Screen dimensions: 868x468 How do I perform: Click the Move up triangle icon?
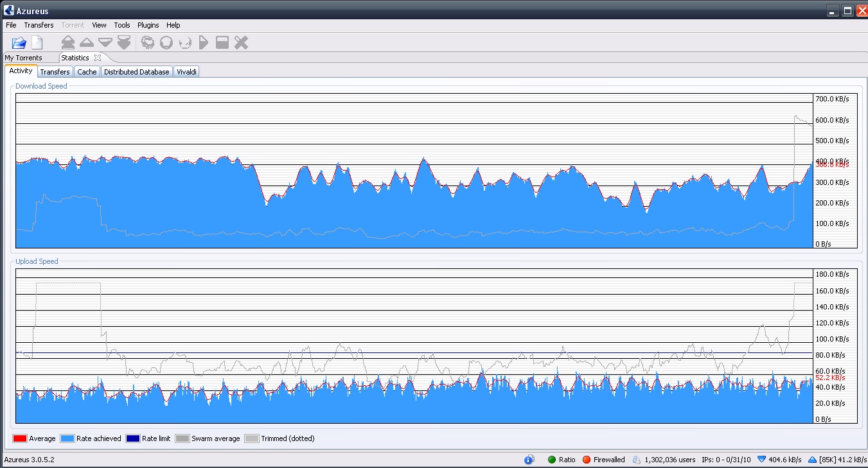tap(87, 43)
